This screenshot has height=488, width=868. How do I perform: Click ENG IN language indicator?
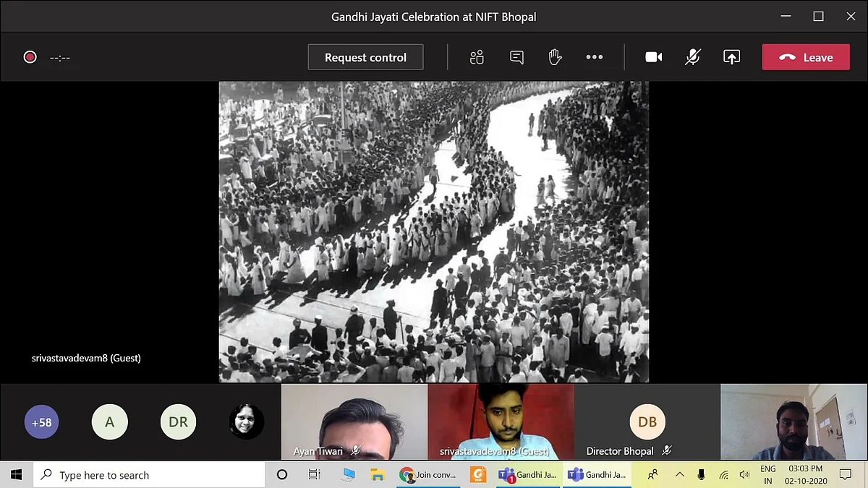pyautogui.click(x=768, y=475)
